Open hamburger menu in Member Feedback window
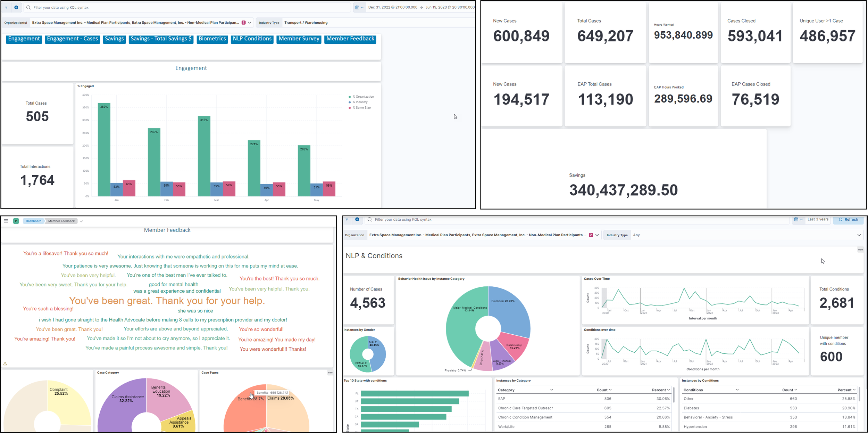 [x=6, y=221]
